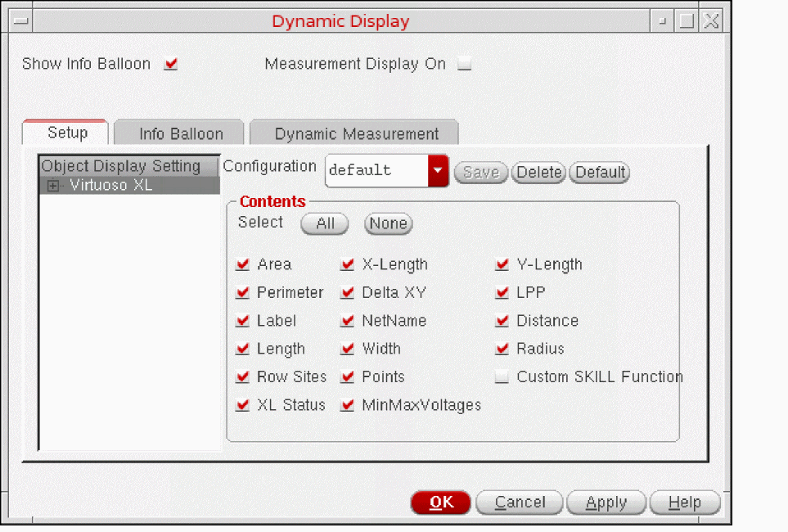Click the Configuration name text field
788x532 pixels.
376,171
